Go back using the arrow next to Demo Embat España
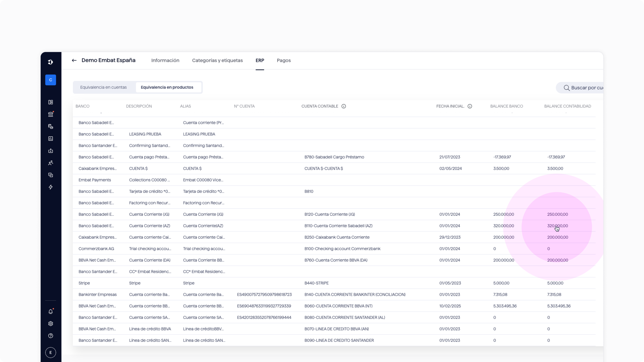 [74, 60]
